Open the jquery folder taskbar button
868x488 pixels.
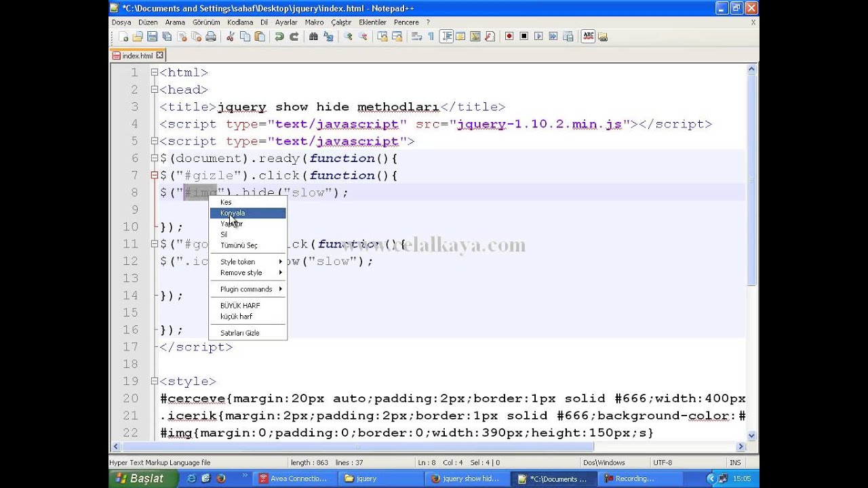[380, 479]
